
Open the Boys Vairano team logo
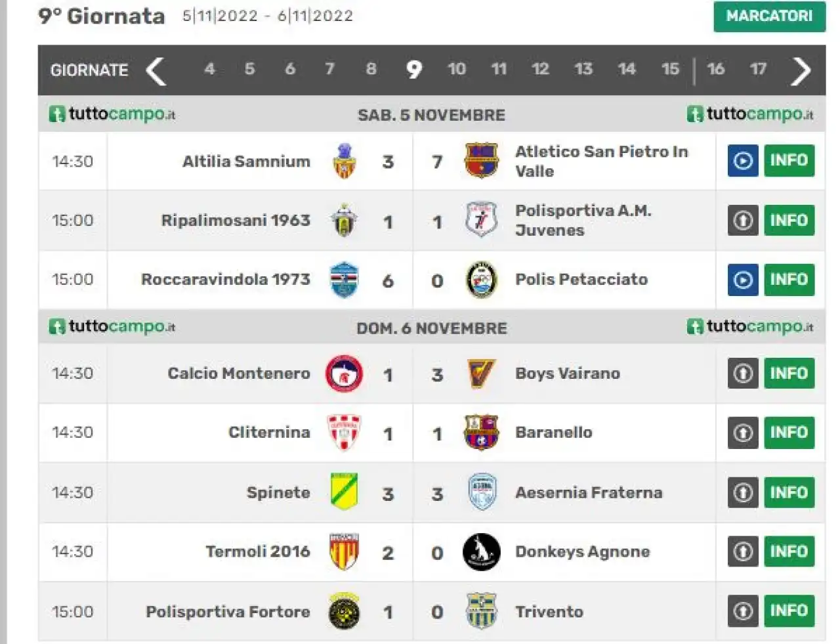[x=481, y=374]
